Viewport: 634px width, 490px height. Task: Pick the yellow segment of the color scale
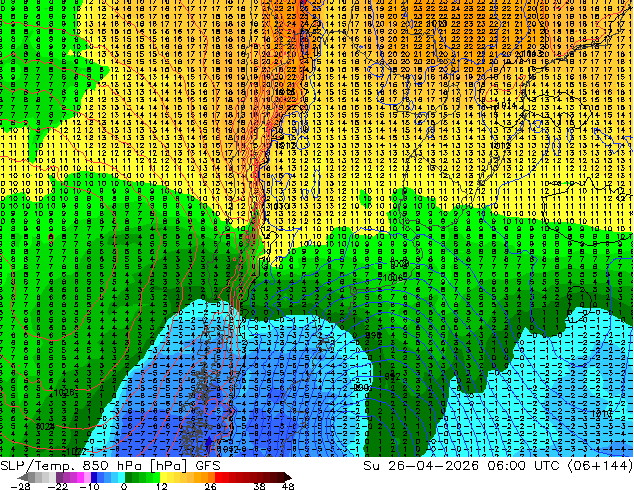click(163, 477)
